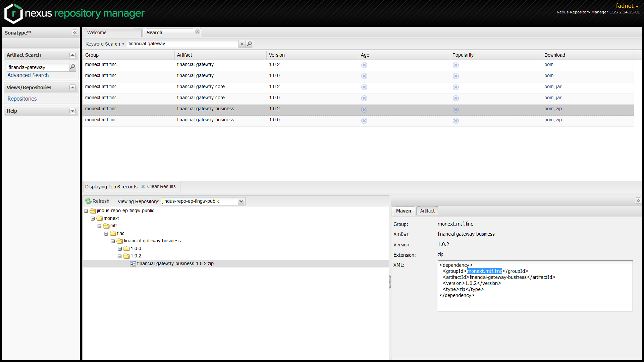The image size is (644, 362).
Task: Switch to the Artifact tab
Action: coord(427,211)
